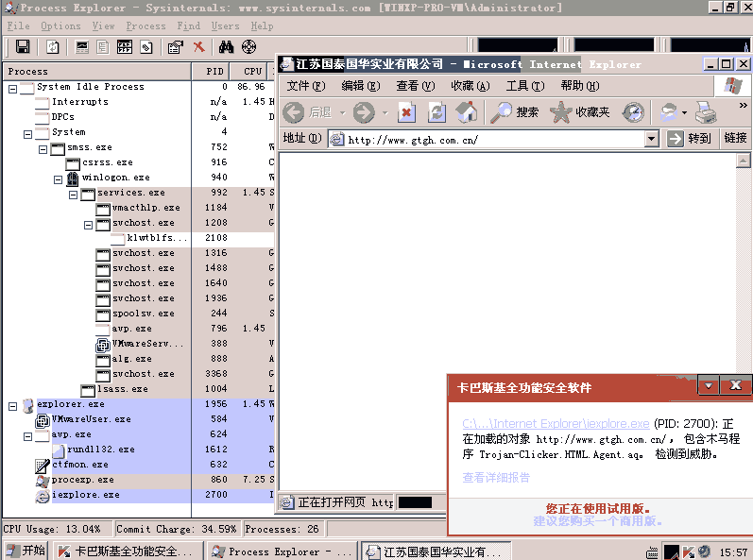Viewport: 753px width, 560px height.
Task: Open the 收藏(A) menu in Internet Explorer
Action: point(471,86)
